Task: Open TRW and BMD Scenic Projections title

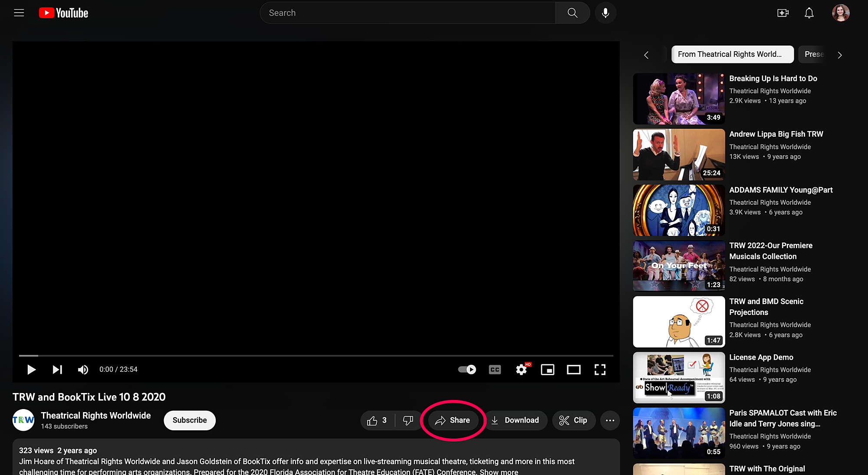Action: (x=766, y=307)
